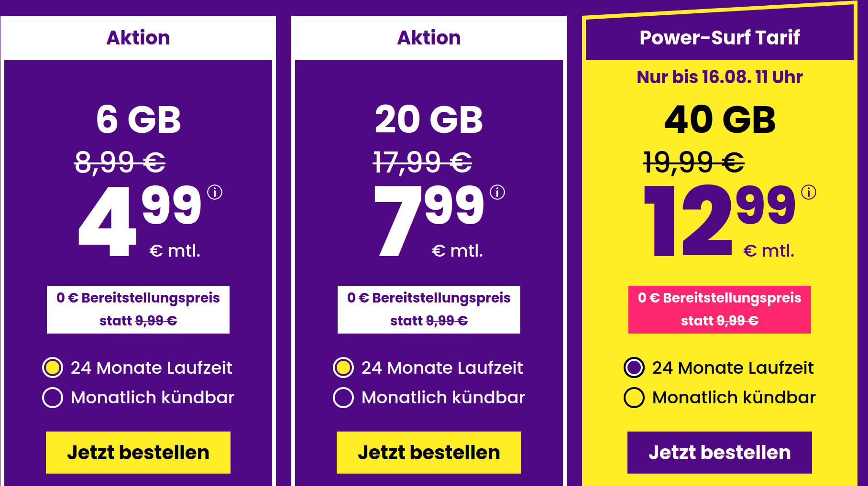Click the 0 € Bereitstellungspreis badge in the 6 GB column
Image resolution: width=868 pixels, height=486 pixels.
click(x=138, y=309)
